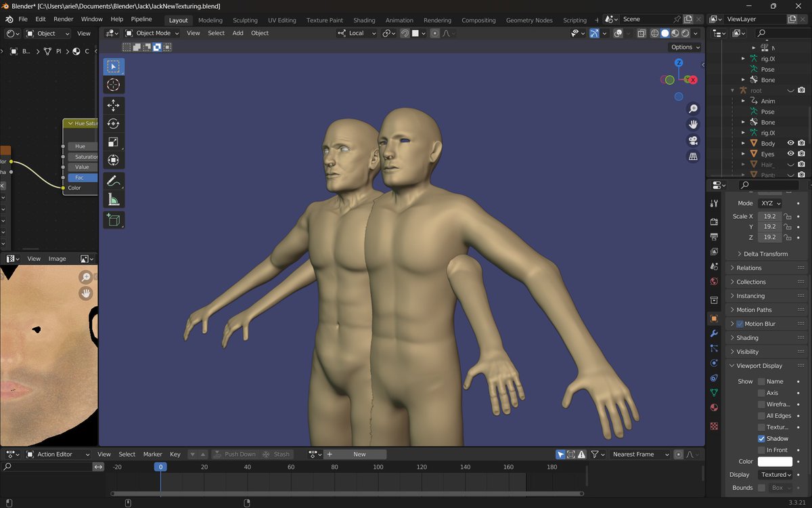Screen dimensions: 812x508
Task: Open the rotation Mode XYZ dropdown
Action: click(770, 203)
